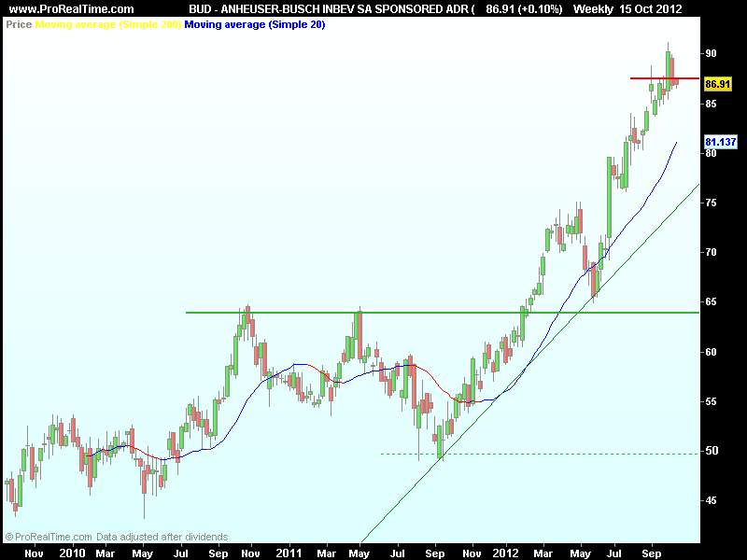Click the ProRealTime.com copyright notice
Viewport: 747px width, 560px height.
coord(116,537)
